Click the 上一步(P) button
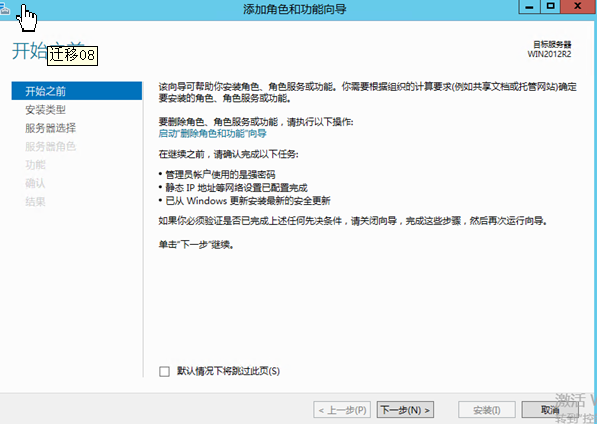Viewport: 597px width, 424px height. 342,410
